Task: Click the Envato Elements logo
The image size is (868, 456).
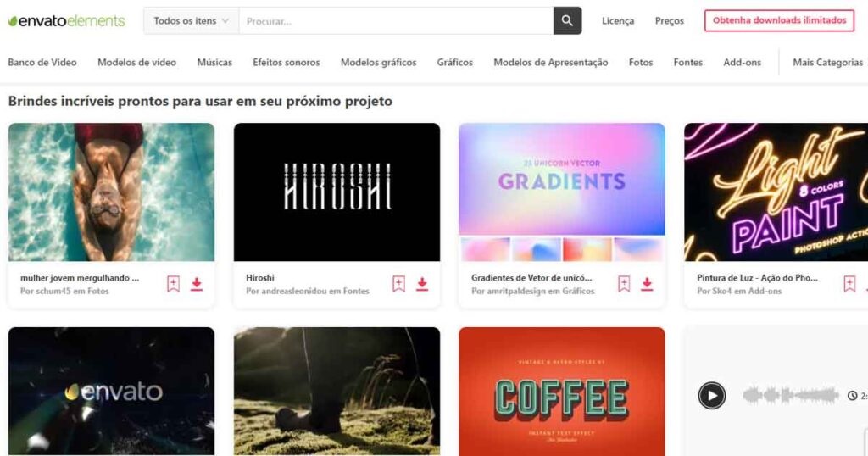Action: point(66,21)
